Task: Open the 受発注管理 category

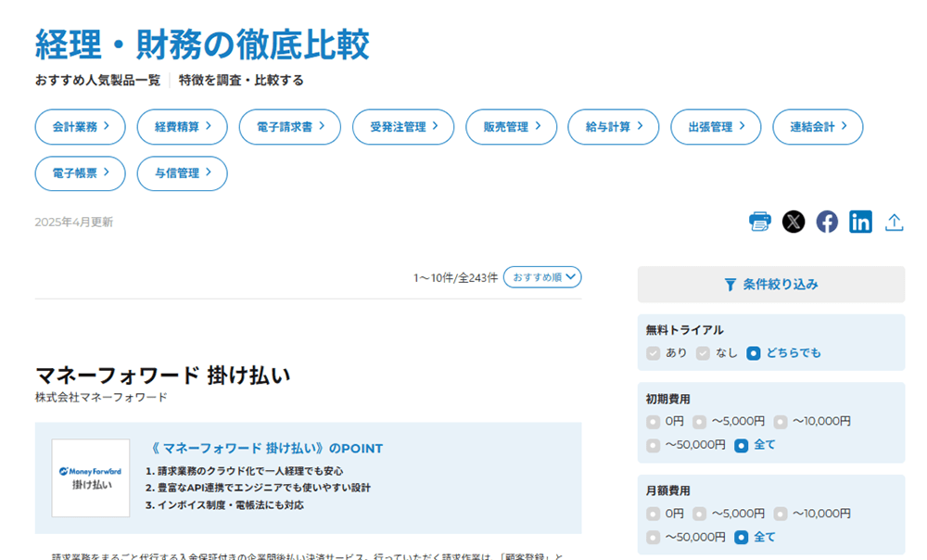Action: point(403,126)
